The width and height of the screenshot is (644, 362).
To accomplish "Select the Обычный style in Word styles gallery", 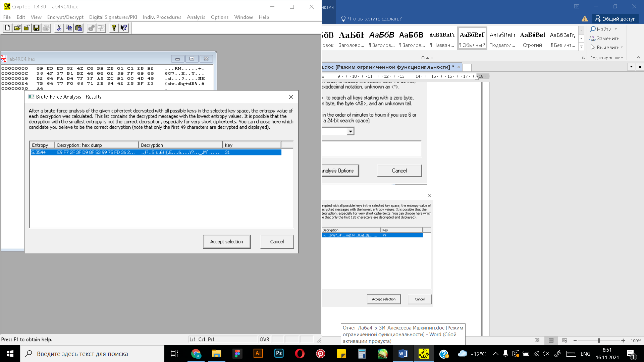I will (x=472, y=39).
